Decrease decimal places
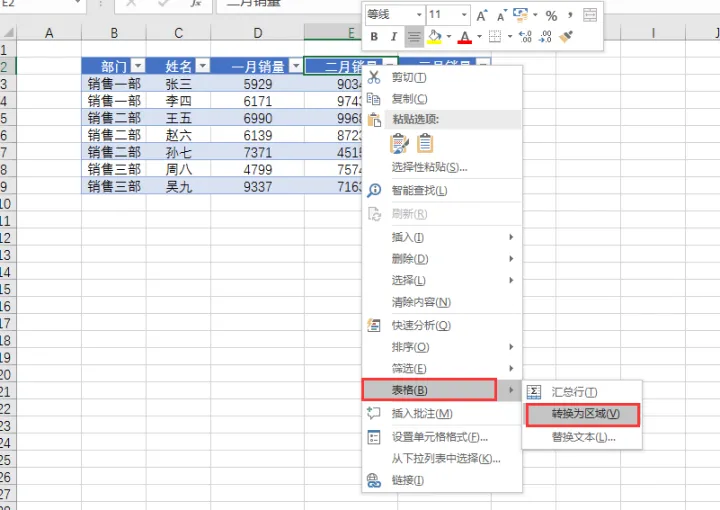This screenshot has height=510, width=720. (x=546, y=37)
